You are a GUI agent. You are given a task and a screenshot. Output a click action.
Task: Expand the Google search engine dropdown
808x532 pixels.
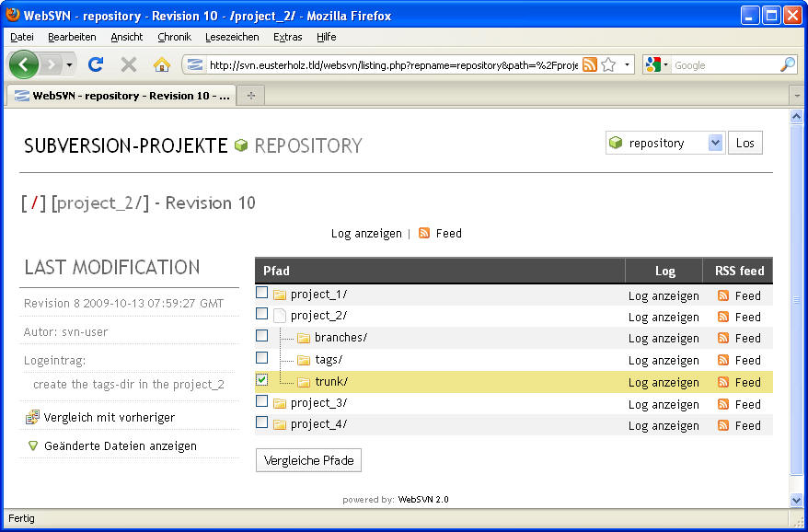pyautogui.click(x=657, y=64)
